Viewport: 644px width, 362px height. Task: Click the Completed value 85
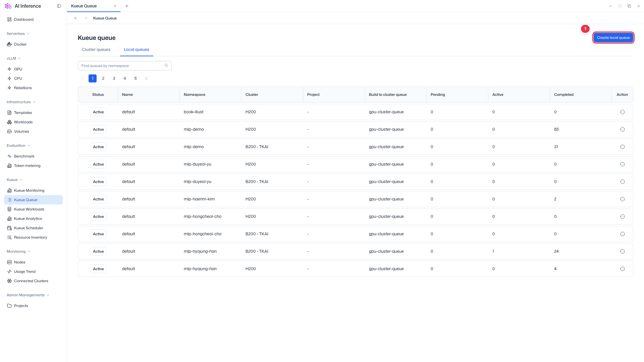pos(556,129)
